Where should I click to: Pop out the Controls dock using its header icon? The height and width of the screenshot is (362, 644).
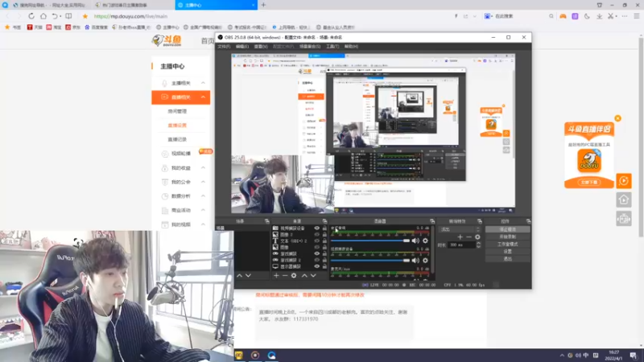pyautogui.click(x=528, y=221)
